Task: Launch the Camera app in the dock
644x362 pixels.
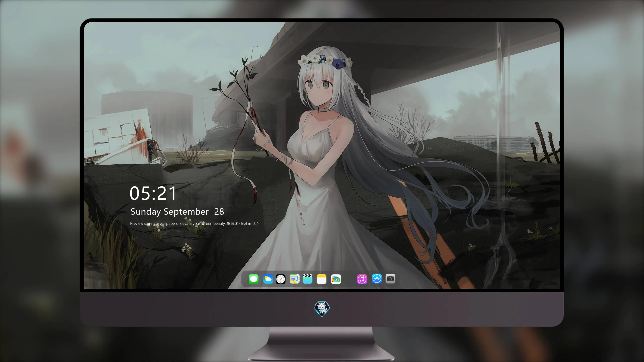Action: (390, 279)
